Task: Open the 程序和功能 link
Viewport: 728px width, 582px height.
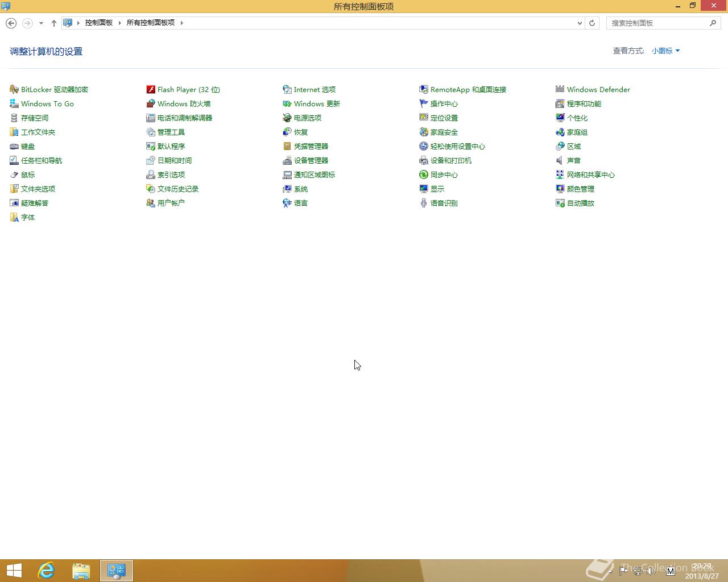Action: click(x=584, y=103)
